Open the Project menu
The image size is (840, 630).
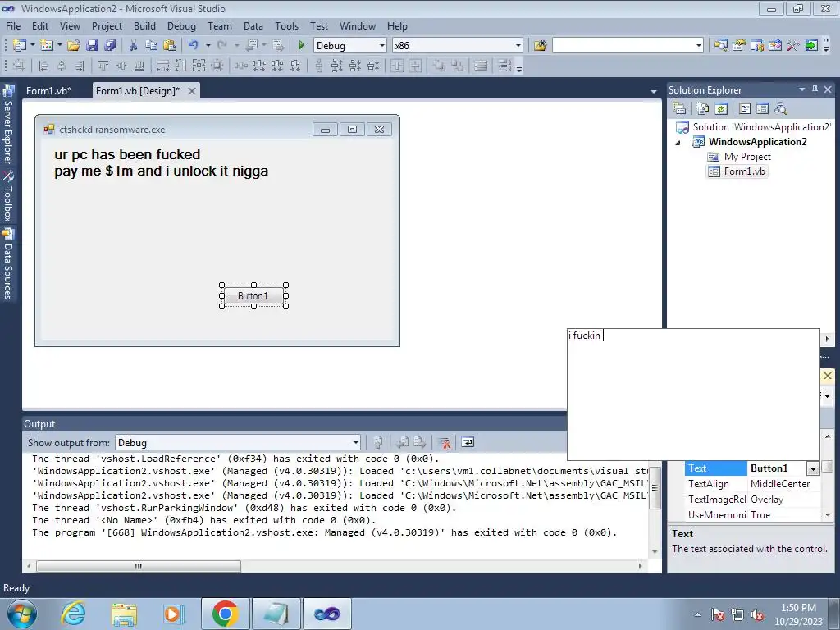click(107, 25)
